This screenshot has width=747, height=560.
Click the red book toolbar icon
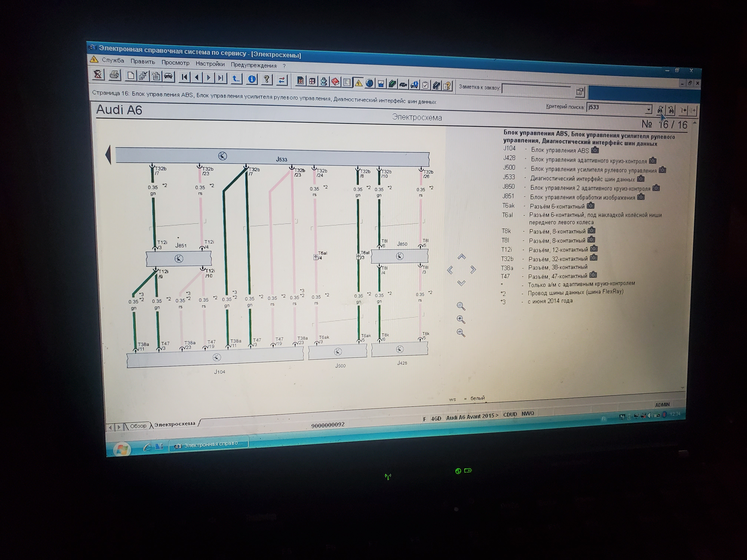coord(335,82)
